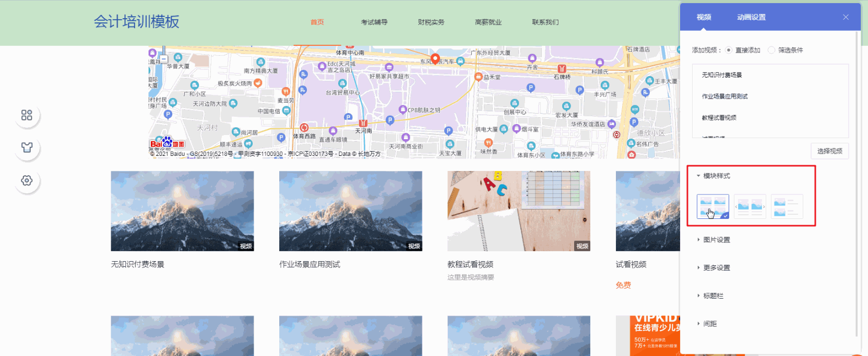Screen dimensions: 868x356
Task: Click the 宏发大厦 building marker icon
Action: [x=566, y=106]
